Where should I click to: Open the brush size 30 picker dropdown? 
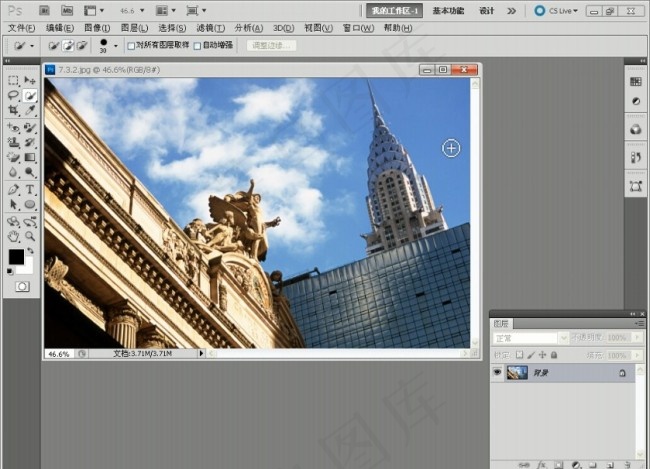[116, 46]
